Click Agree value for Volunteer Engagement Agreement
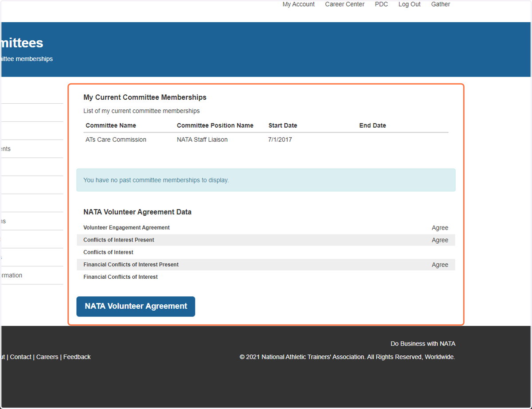The height and width of the screenshot is (409, 532). coord(440,228)
